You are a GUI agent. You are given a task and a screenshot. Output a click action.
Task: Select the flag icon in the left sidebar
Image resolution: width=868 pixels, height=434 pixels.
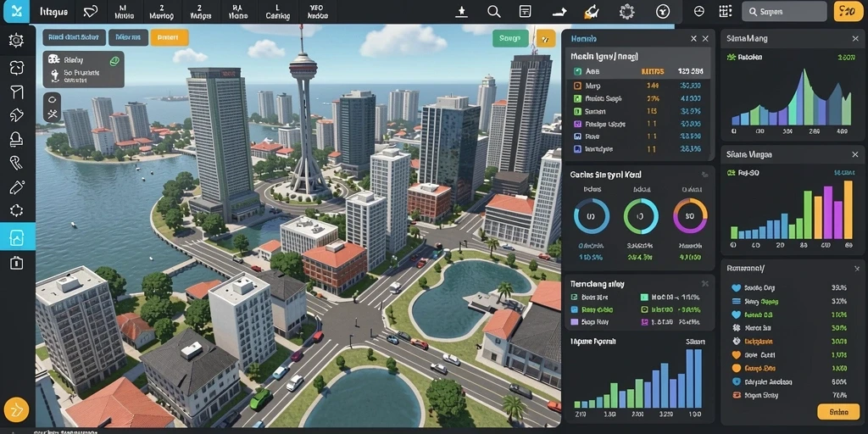tap(17, 92)
